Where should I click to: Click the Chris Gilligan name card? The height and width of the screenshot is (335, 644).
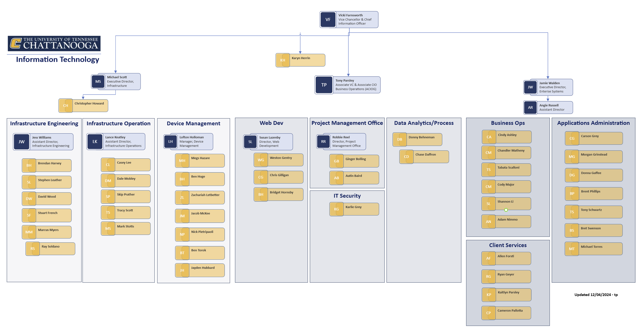click(x=279, y=177)
